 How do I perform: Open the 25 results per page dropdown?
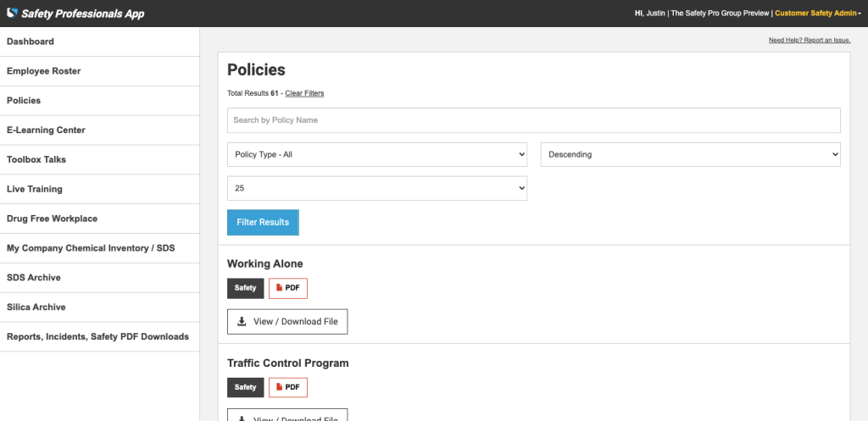[x=377, y=188]
